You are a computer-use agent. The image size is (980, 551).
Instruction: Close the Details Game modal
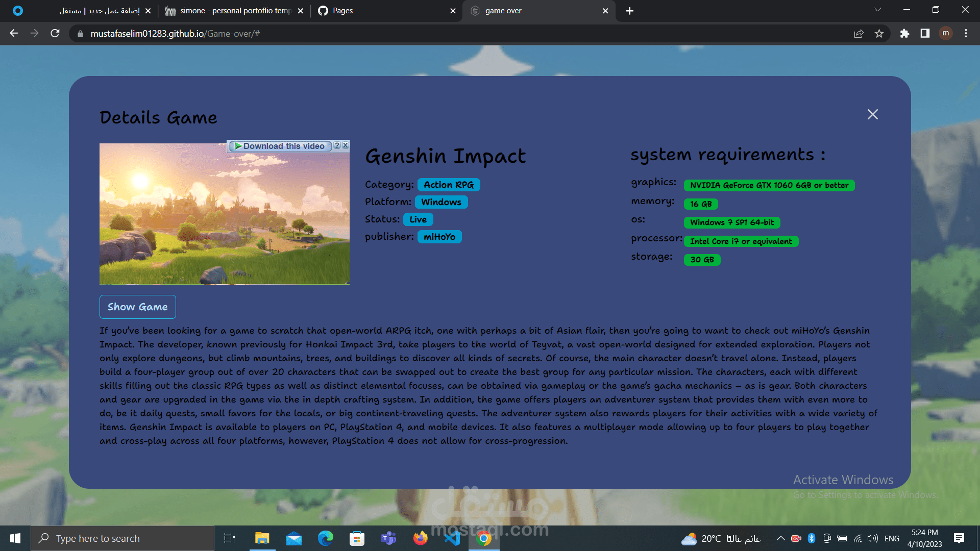(x=872, y=114)
